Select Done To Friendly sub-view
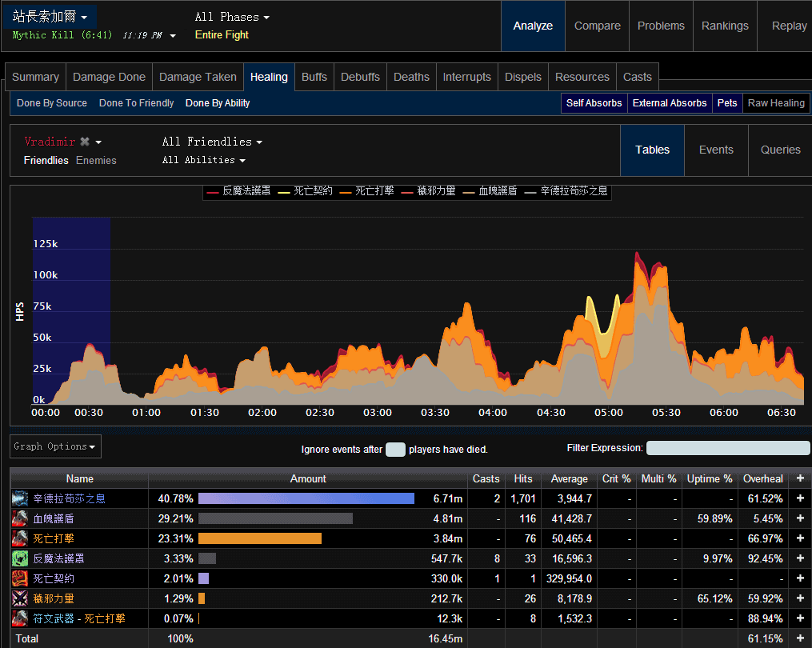Viewport: 812px width, 648px height. [x=137, y=103]
